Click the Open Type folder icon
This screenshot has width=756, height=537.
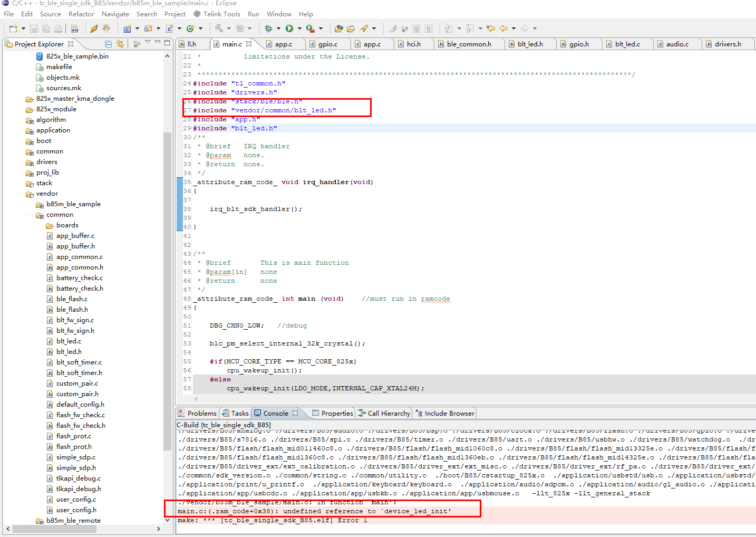click(338, 28)
